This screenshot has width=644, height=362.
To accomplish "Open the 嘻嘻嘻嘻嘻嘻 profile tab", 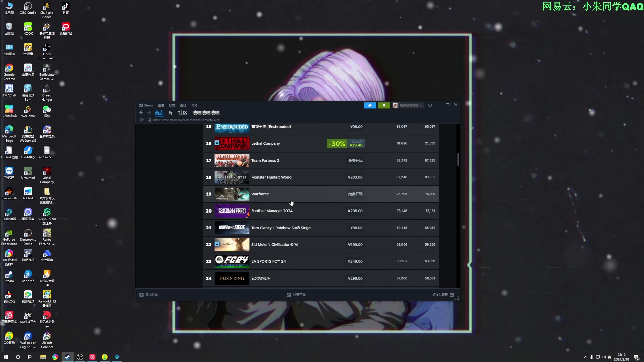I will click(206, 113).
